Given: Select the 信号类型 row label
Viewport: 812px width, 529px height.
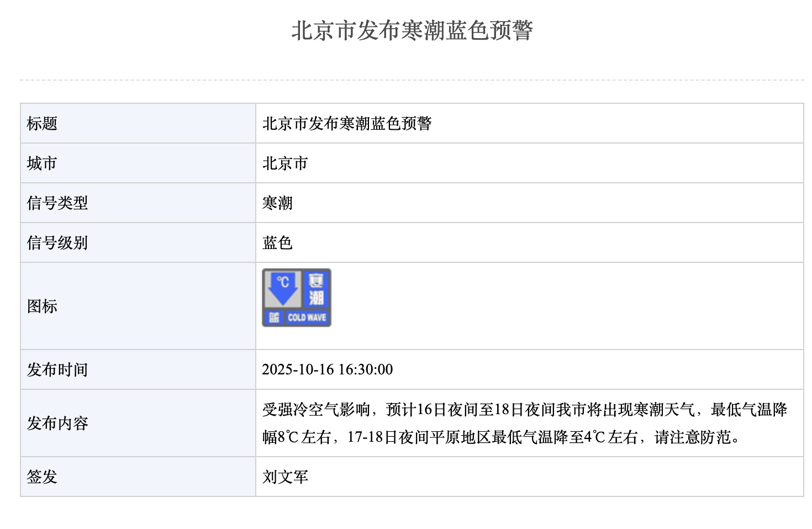Looking at the screenshot, I should pos(57,203).
